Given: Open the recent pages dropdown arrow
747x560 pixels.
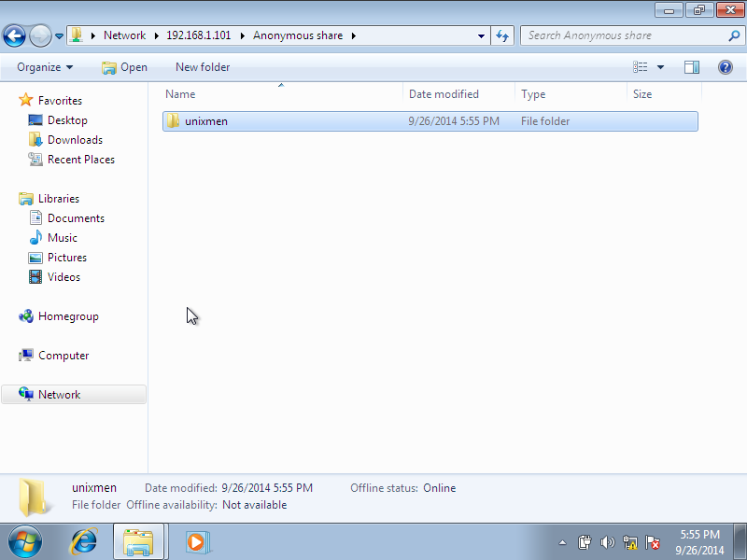Looking at the screenshot, I should (x=59, y=36).
